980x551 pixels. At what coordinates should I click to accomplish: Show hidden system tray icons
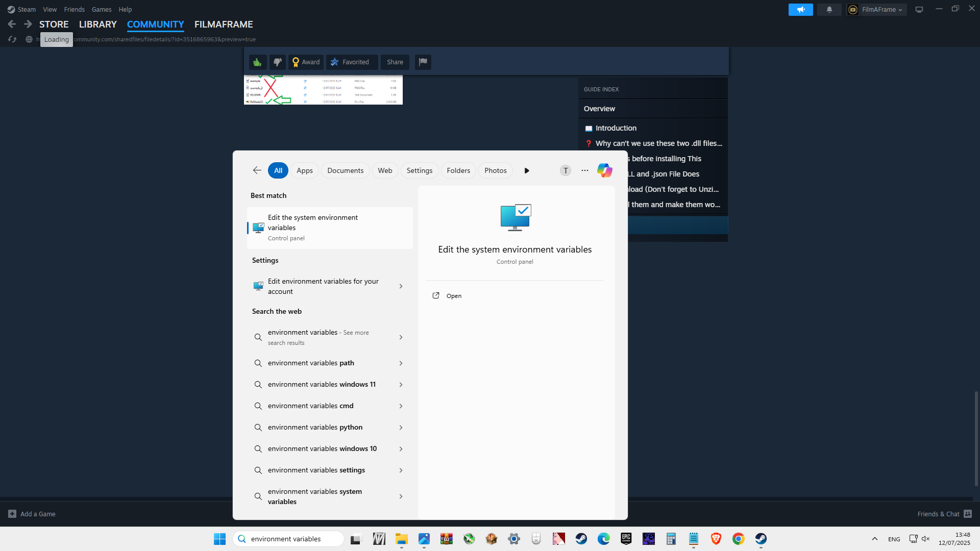[874, 539]
